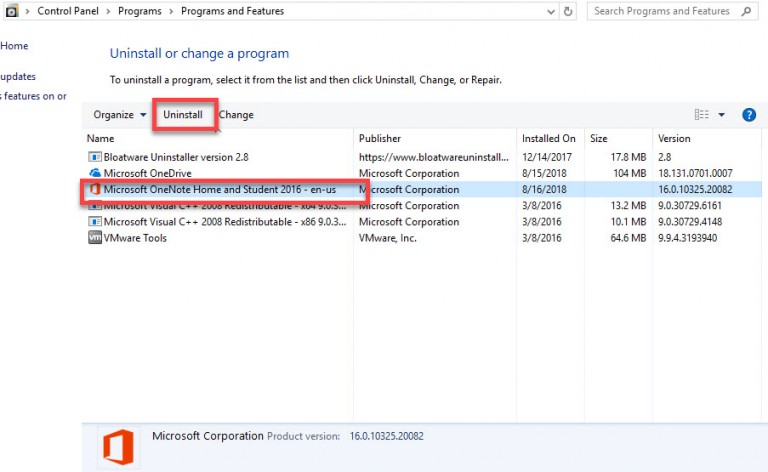
Task: Select Microsoft OneNote Home and Student 2016 entry
Action: [219, 189]
